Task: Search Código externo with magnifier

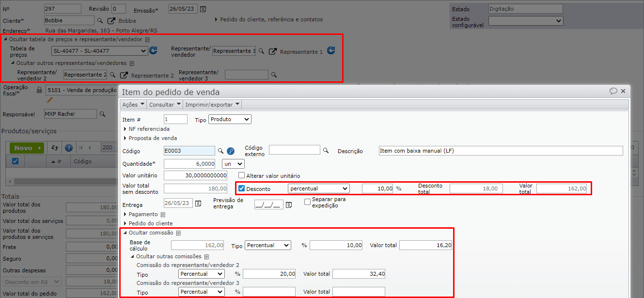Action: (326, 150)
